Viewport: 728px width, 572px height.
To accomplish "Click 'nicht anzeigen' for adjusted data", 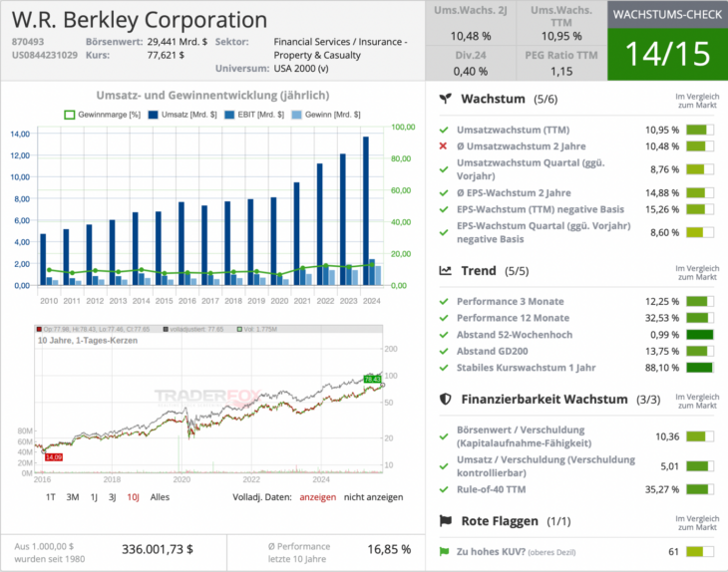I will pyautogui.click(x=374, y=496).
